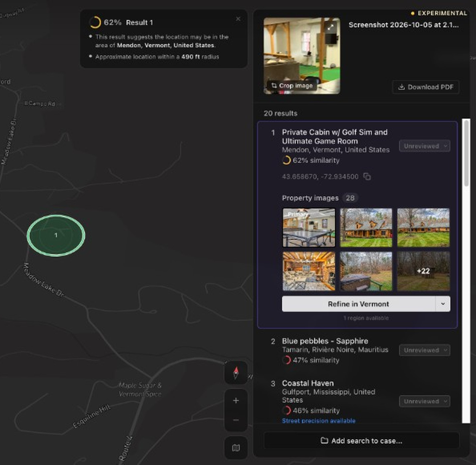Open the Primary property image thumbnail
The width and height of the screenshot is (476, 465).
(x=309, y=227)
